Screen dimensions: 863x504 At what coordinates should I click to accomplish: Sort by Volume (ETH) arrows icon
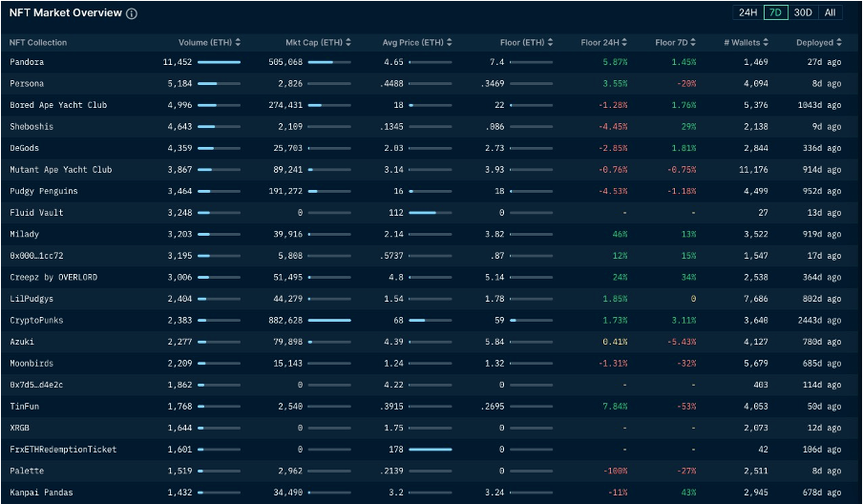pos(238,42)
